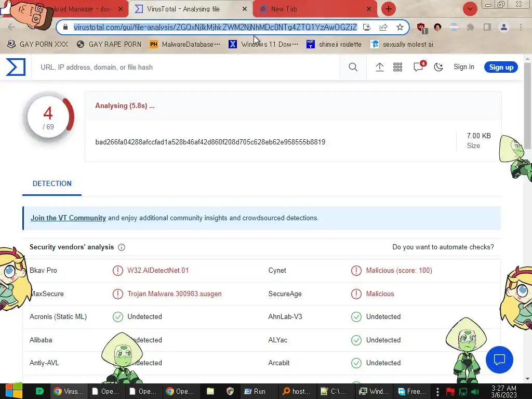Click the share page icon in address bar

383,27
